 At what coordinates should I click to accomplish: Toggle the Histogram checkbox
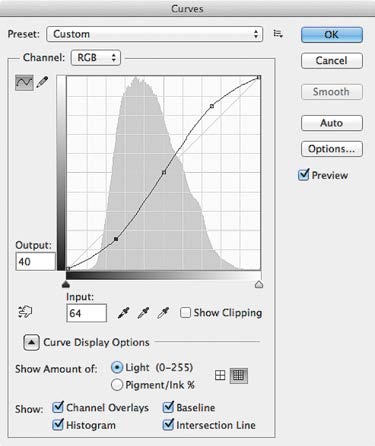click(58, 424)
